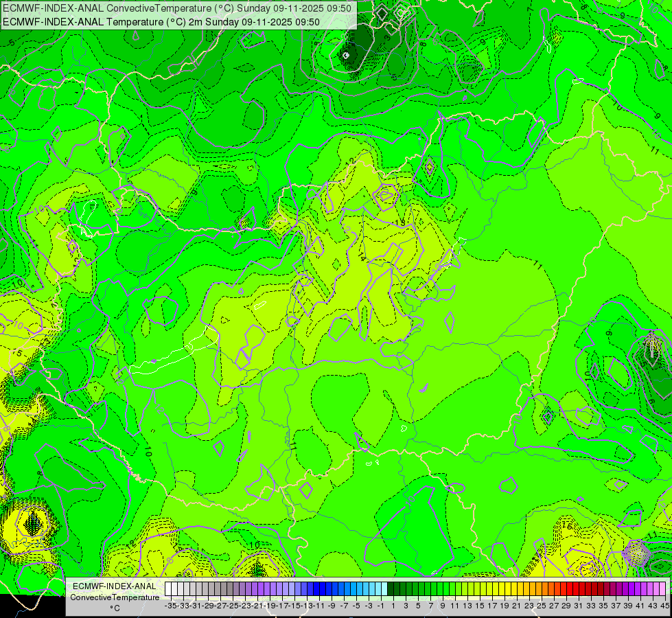Click ECMWF-INDEX-ANAL label in the bottom legend

point(115,586)
